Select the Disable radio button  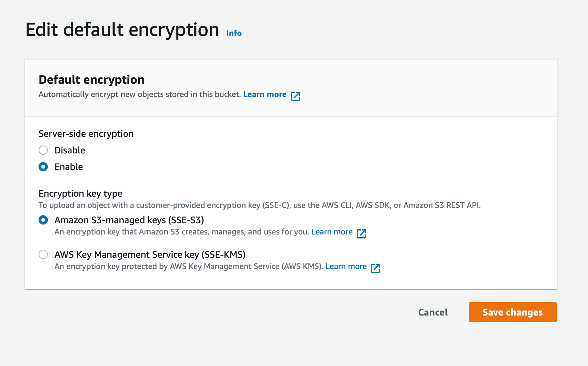pos(43,150)
